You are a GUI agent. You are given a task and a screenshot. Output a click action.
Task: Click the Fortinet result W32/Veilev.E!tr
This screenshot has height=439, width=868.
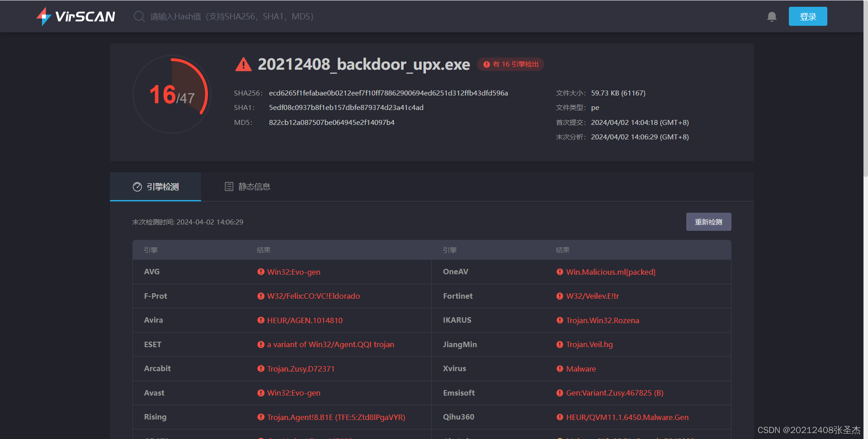[x=592, y=296]
